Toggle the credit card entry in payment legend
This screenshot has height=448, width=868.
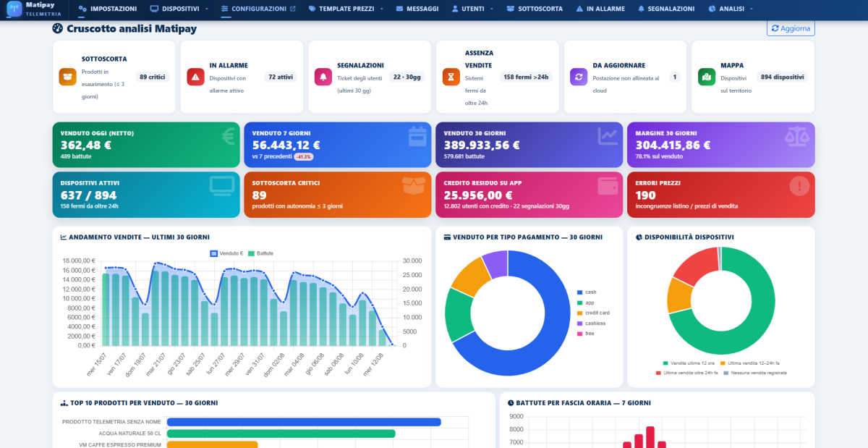pyautogui.click(x=592, y=313)
